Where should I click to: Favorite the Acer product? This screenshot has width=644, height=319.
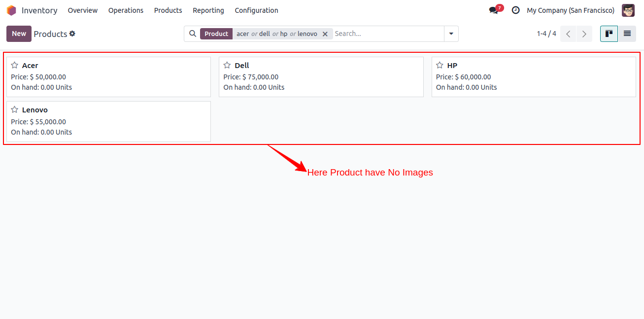point(14,65)
